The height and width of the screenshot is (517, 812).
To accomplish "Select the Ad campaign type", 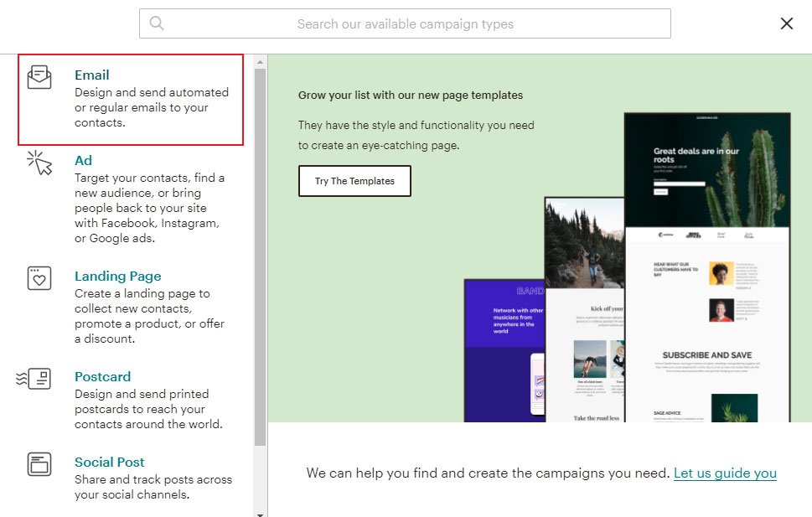I will pyautogui.click(x=83, y=161).
